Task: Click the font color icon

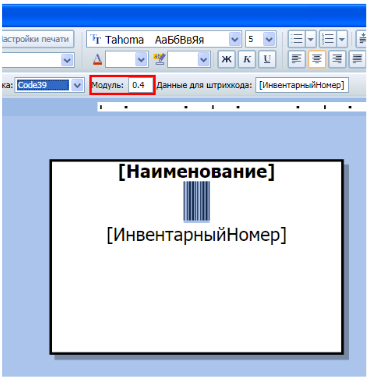Action: click(x=97, y=60)
